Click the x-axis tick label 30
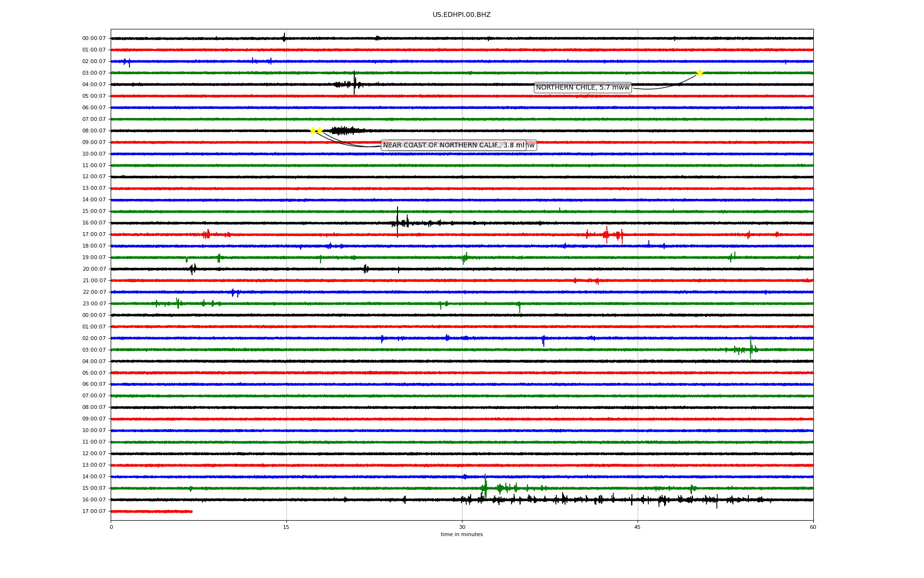Viewport: 924px width, 578px height. 462,527
